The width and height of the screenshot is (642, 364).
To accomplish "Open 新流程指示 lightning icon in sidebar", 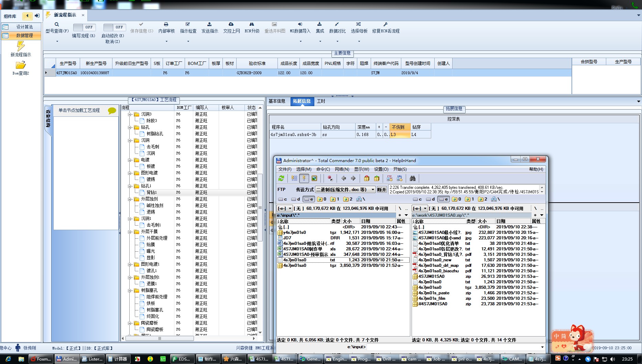I will coord(21,46).
